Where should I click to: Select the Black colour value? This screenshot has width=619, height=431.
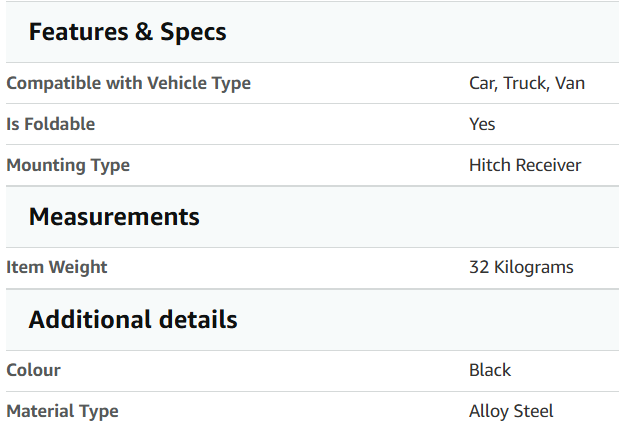[x=490, y=370]
